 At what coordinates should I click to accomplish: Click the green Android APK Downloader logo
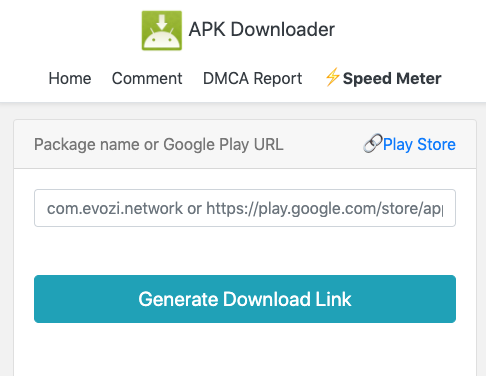(x=162, y=30)
